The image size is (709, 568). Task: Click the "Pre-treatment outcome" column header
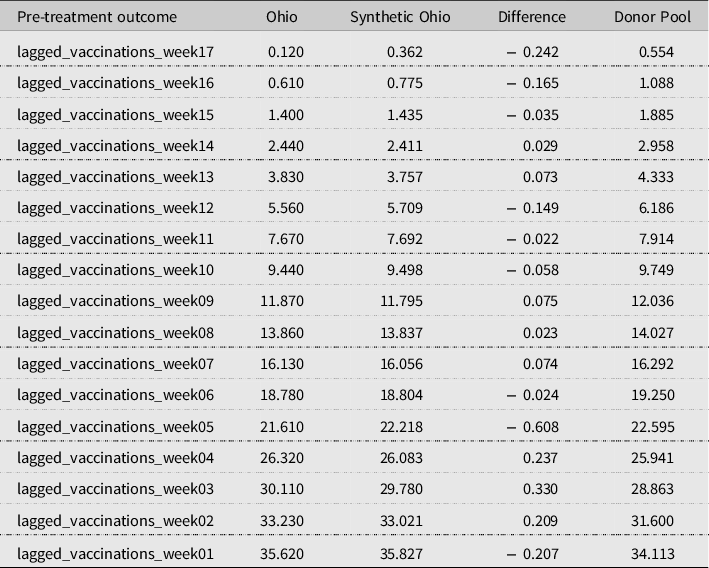pos(97,17)
